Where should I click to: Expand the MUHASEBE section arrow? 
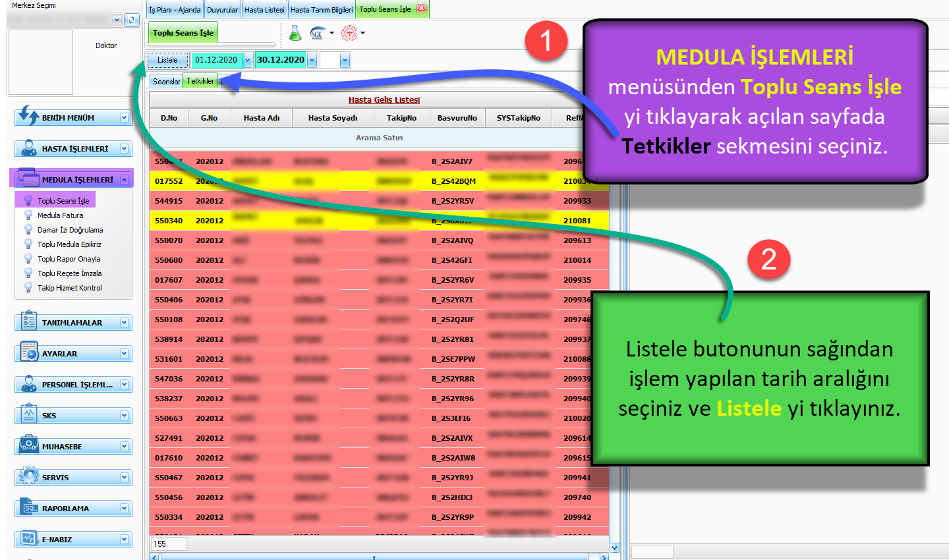[x=124, y=446]
